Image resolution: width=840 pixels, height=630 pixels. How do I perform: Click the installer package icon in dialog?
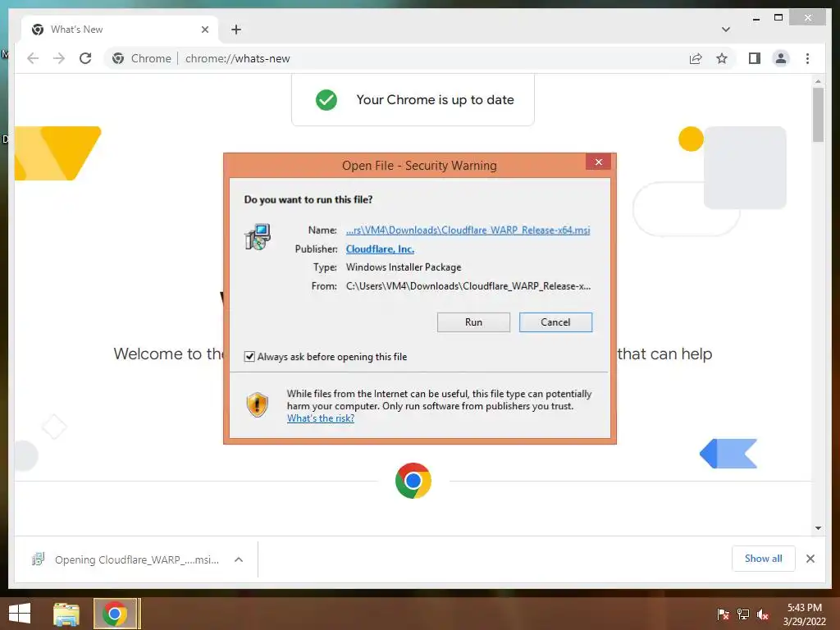pos(258,237)
